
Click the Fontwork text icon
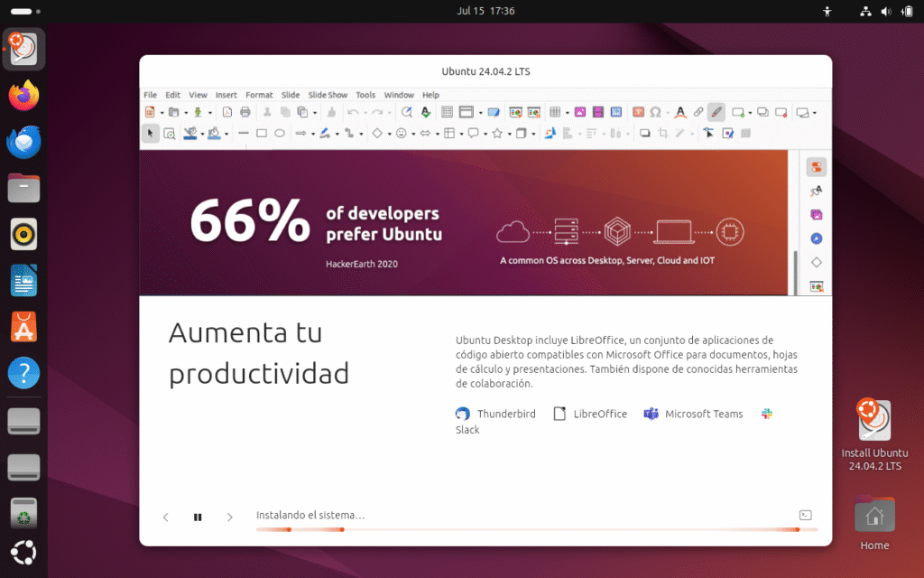(x=680, y=112)
